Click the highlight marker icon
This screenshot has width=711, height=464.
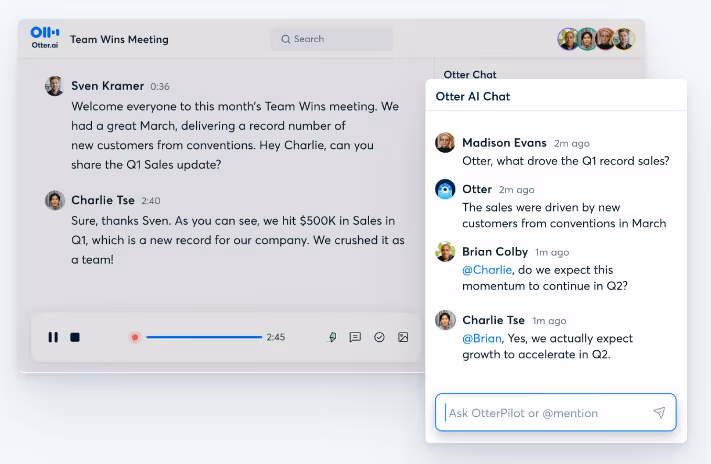pos(332,337)
